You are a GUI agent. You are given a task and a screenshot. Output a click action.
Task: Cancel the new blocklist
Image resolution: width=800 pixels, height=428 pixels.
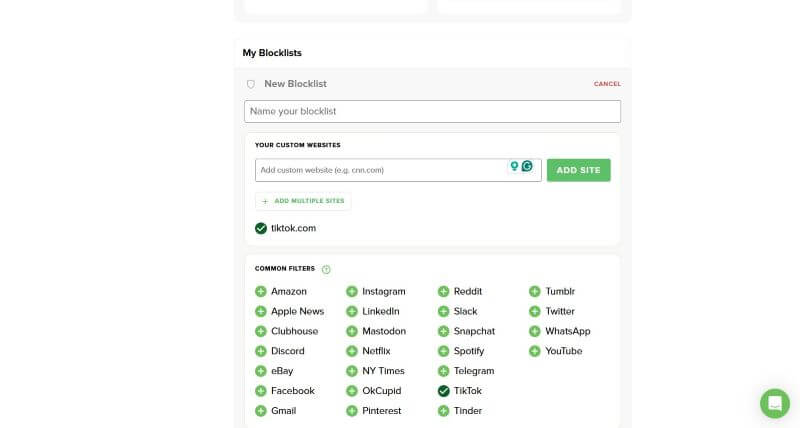coord(607,84)
